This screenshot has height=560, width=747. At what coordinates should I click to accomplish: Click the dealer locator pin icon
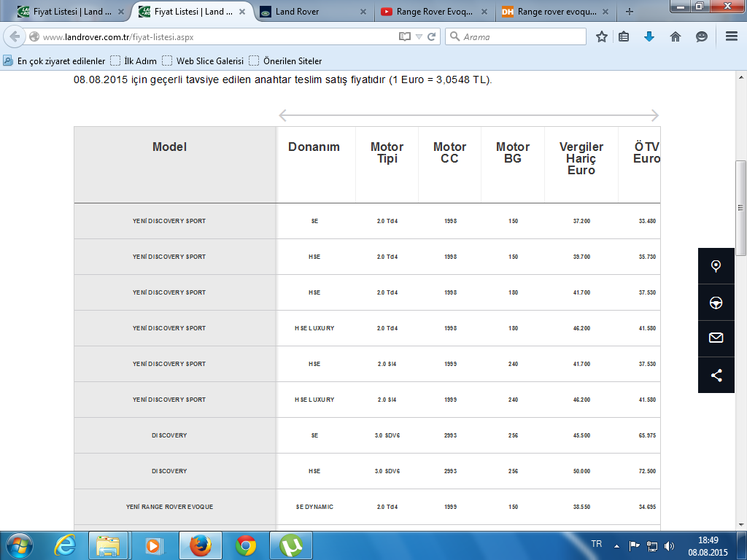716,265
